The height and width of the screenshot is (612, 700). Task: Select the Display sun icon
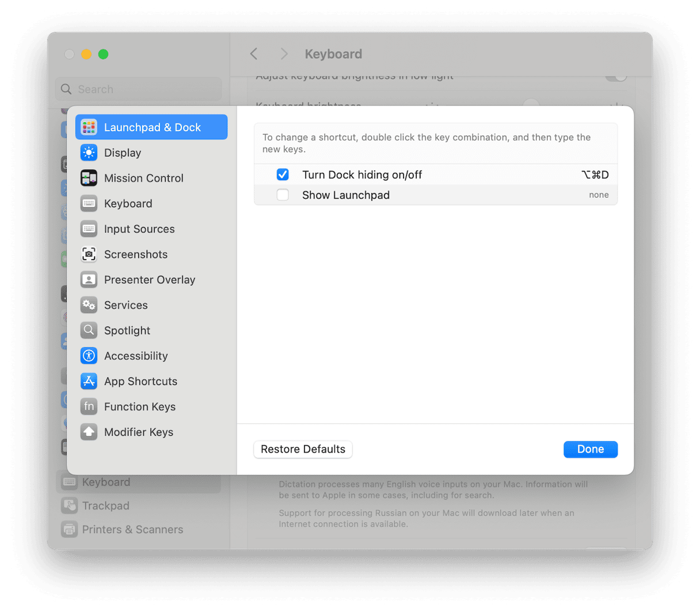(x=89, y=153)
